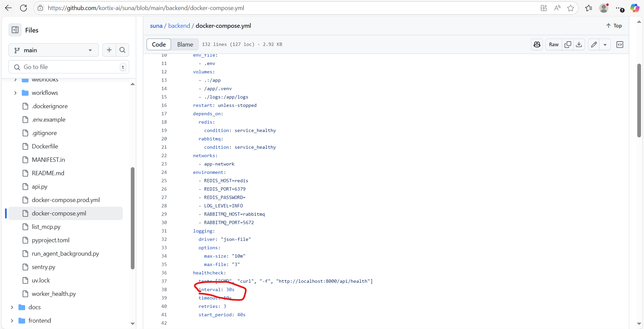Switch to the Code tab
Viewport: 644px width, 329px height.
[x=159, y=44]
